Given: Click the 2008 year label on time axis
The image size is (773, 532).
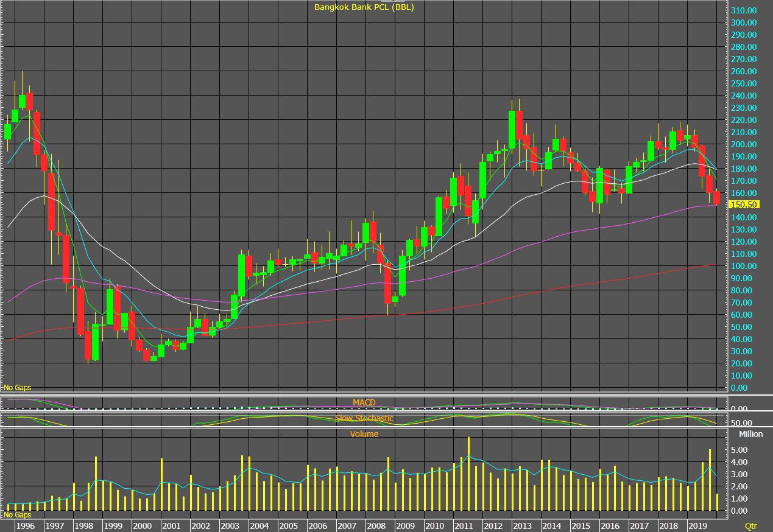Looking at the screenshot, I should [376, 526].
